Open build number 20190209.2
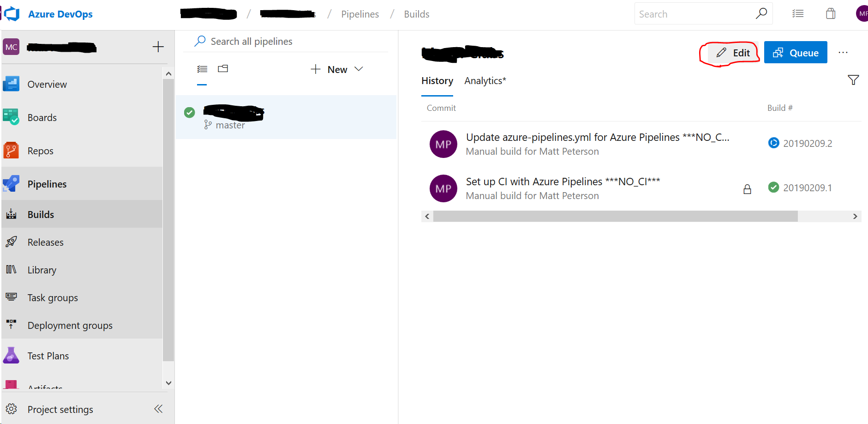 tap(808, 144)
